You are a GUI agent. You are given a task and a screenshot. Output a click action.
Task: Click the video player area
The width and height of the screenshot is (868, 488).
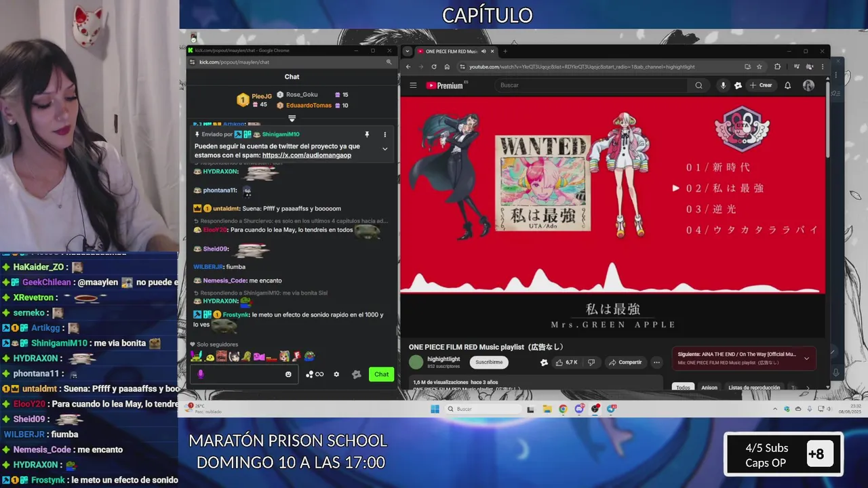click(613, 216)
